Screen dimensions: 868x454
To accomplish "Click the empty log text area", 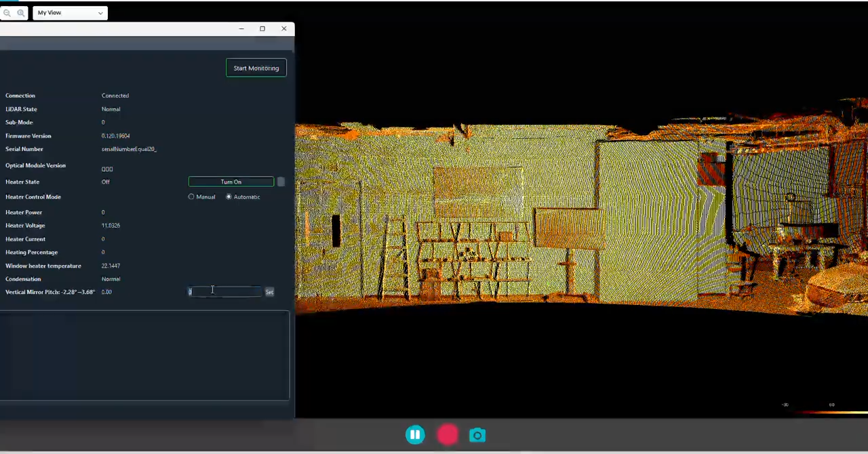I will click(x=144, y=355).
